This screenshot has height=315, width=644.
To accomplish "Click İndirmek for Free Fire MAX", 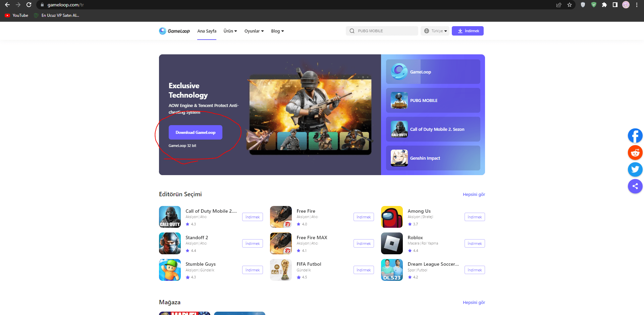I will (364, 244).
